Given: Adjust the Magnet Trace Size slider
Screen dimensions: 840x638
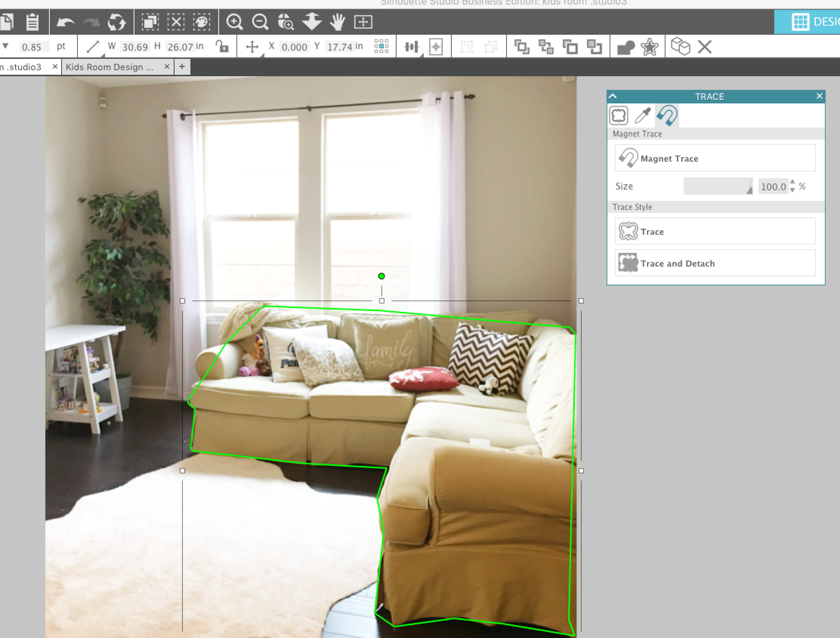Looking at the screenshot, I should tap(718, 186).
